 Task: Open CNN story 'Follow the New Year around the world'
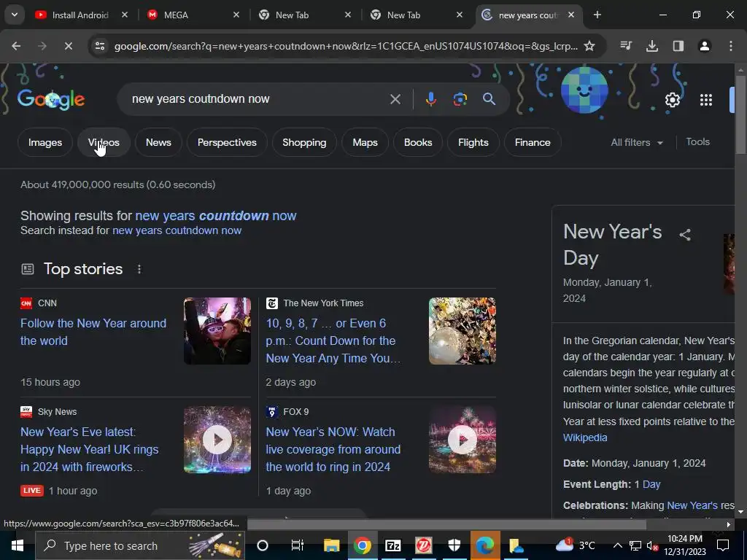tap(93, 332)
